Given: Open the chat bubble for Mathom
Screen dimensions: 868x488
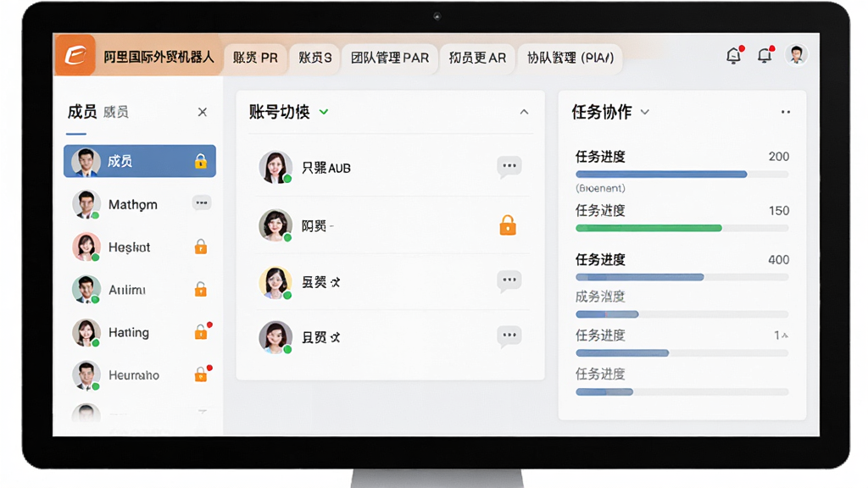Looking at the screenshot, I should coord(202,203).
